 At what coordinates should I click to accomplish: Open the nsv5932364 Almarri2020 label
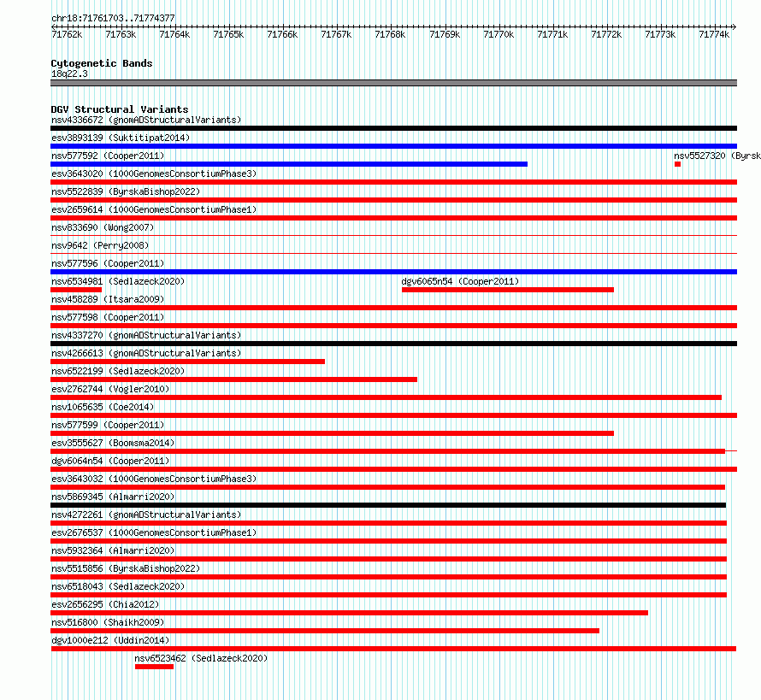coord(113,550)
